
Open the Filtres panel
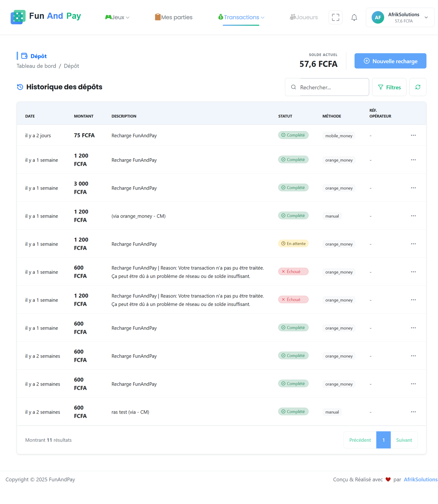(389, 87)
